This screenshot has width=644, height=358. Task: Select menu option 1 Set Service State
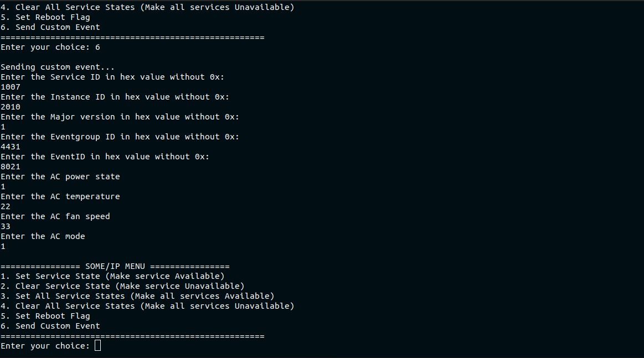[112, 276]
